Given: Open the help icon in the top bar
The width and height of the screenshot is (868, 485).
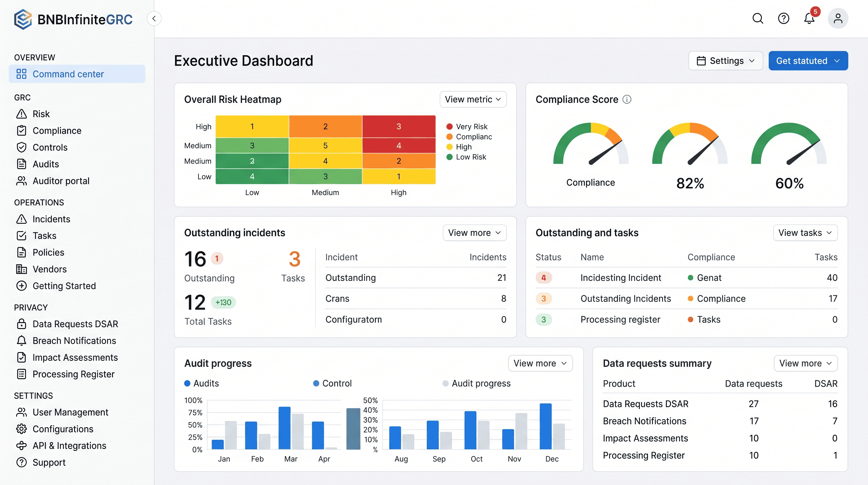Looking at the screenshot, I should pos(783,19).
